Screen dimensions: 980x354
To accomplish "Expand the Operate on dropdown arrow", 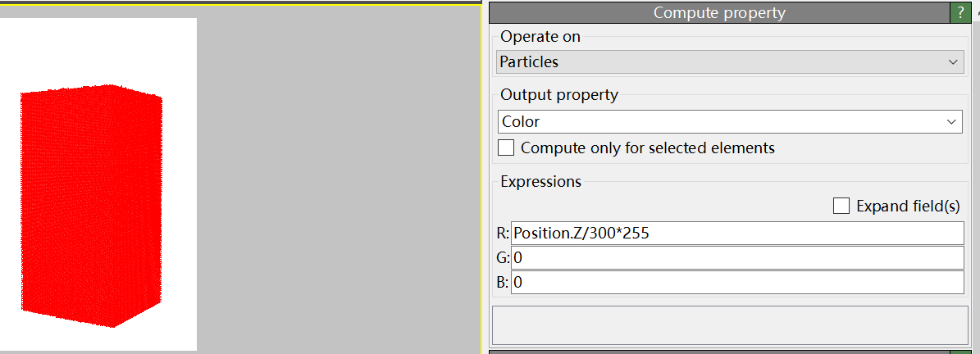I will pyautogui.click(x=952, y=62).
